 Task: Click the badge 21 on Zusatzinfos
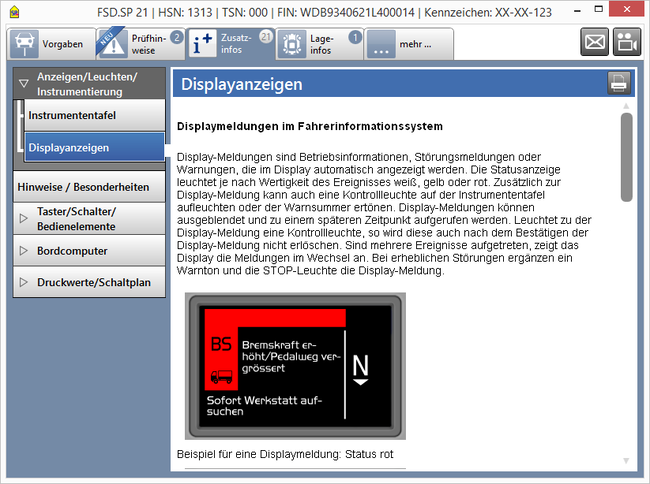[265, 37]
